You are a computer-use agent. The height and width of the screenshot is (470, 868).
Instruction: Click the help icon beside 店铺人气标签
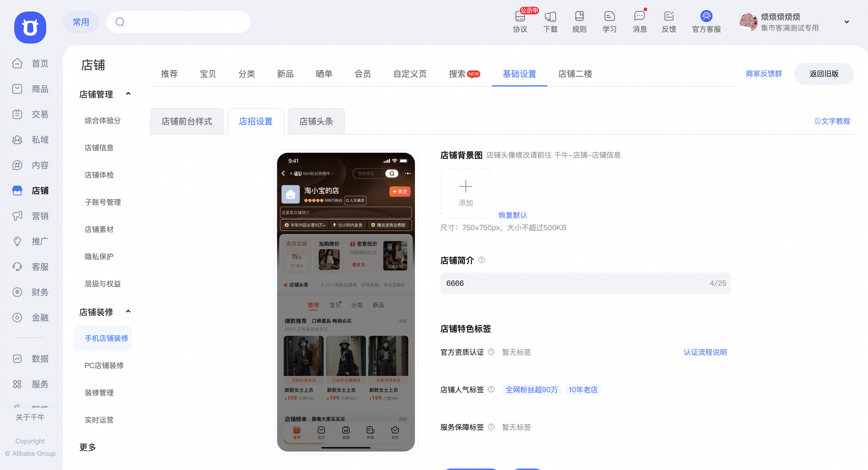[491, 389]
